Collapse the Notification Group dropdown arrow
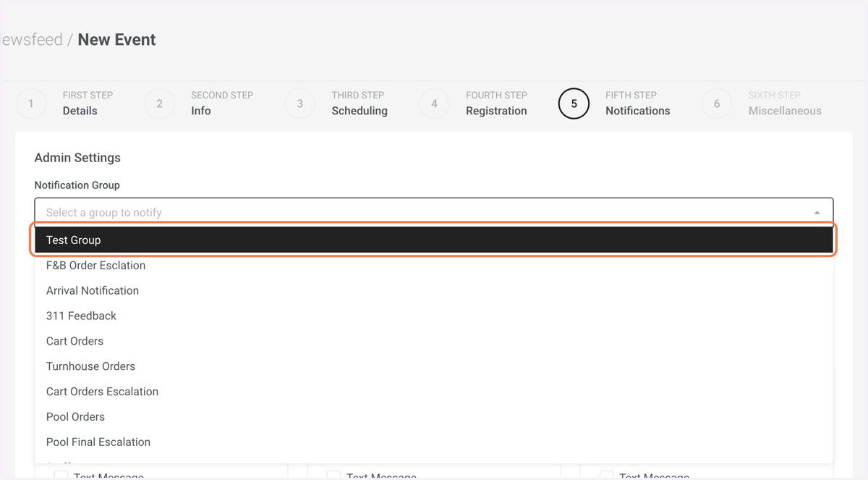Viewport: 868px width, 480px height. point(817,213)
